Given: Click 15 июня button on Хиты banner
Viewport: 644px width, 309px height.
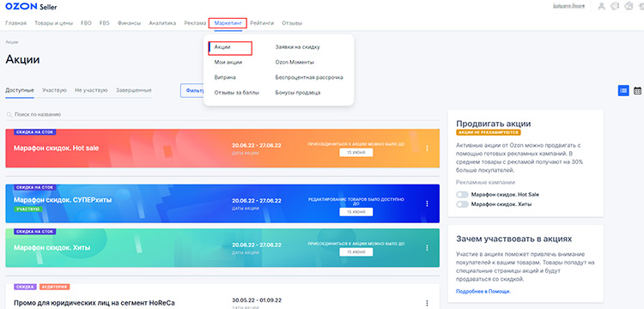Looking at the screenshot, I should tap(356, 252).
